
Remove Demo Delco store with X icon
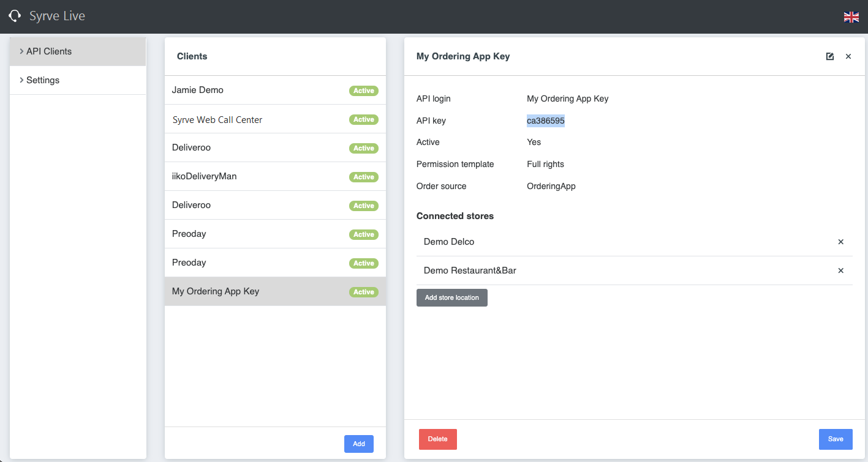coord(840,242)
